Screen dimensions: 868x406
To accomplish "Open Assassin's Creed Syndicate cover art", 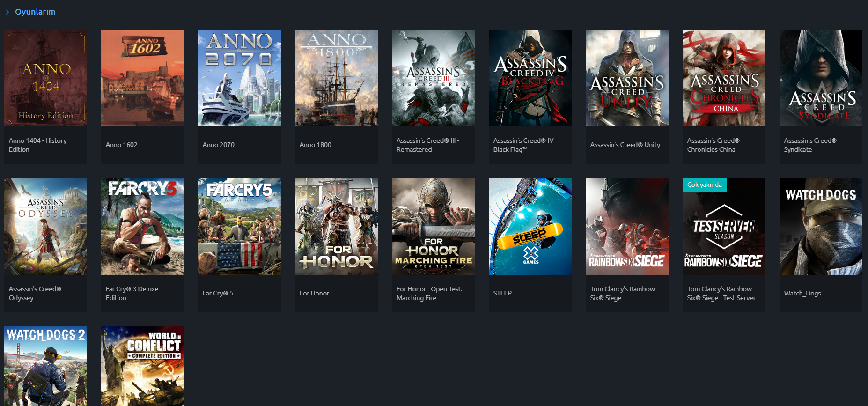I will [x=821, y=78].
